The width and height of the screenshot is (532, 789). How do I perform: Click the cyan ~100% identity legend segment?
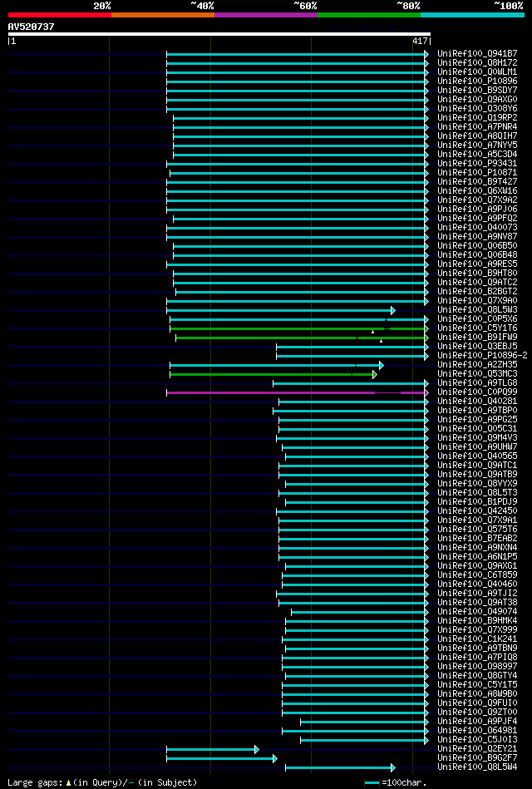(x=473, y=15)
